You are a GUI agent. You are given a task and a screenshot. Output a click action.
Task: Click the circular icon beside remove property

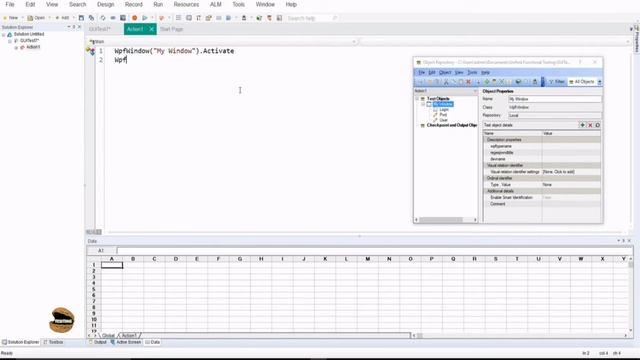pos(598,125)
